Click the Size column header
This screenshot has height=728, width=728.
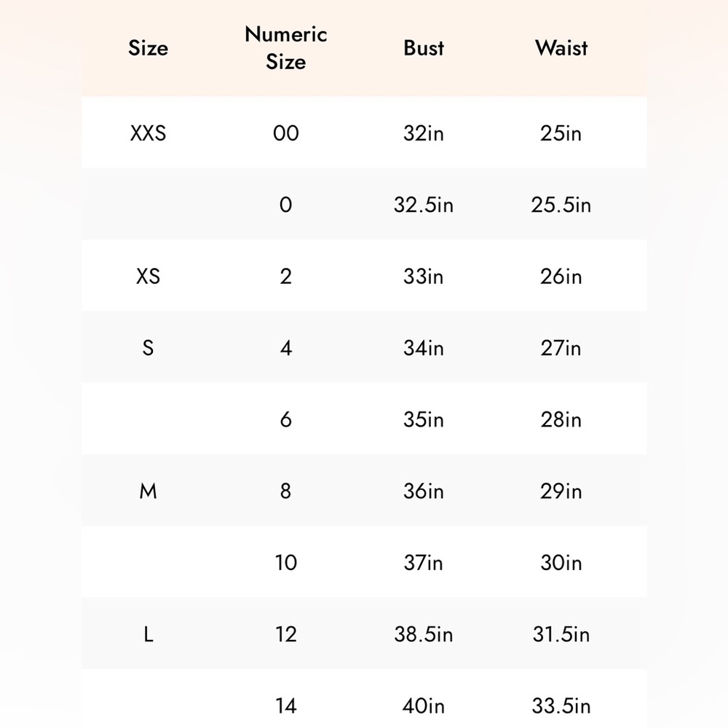coord(148,48)
